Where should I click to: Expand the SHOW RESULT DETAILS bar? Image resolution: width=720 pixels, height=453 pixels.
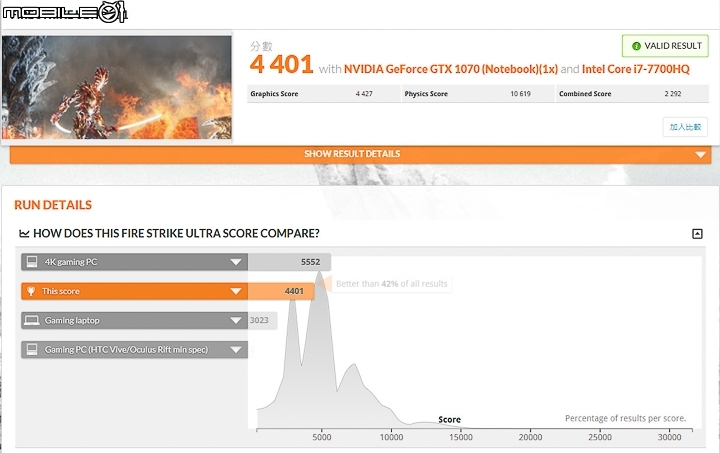pyautogui.click(x=360, y=154)
